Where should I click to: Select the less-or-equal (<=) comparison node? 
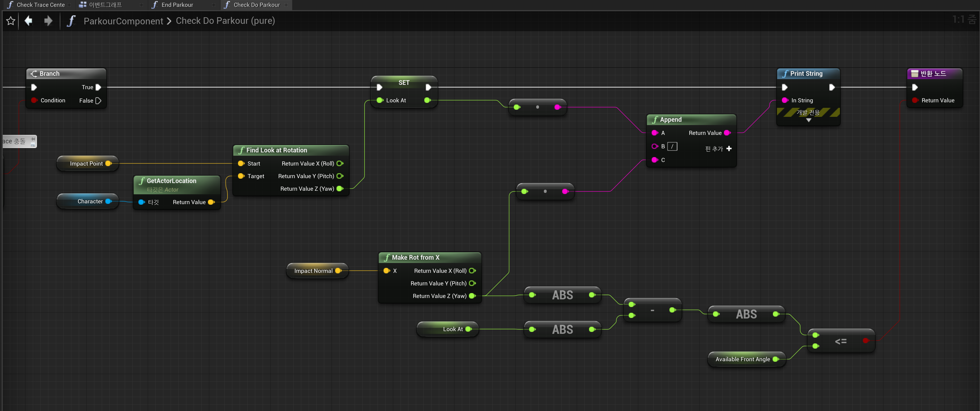tap(841, 341)
